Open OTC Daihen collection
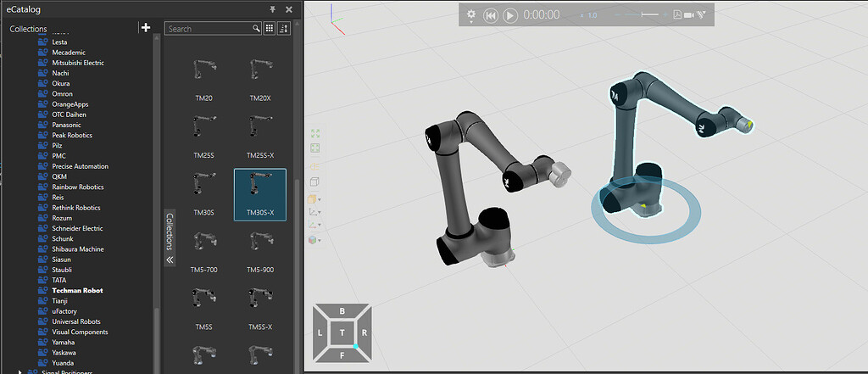 click(70, 114)
